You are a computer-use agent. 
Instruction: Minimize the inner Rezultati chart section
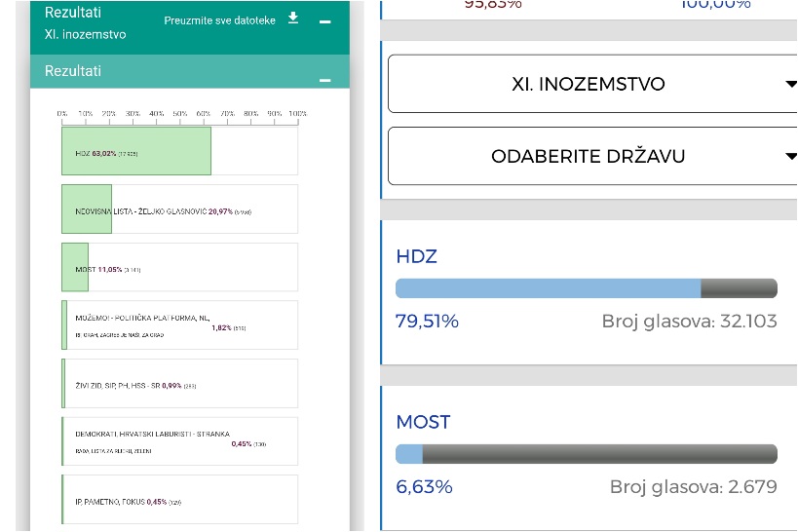click(325, 80)
